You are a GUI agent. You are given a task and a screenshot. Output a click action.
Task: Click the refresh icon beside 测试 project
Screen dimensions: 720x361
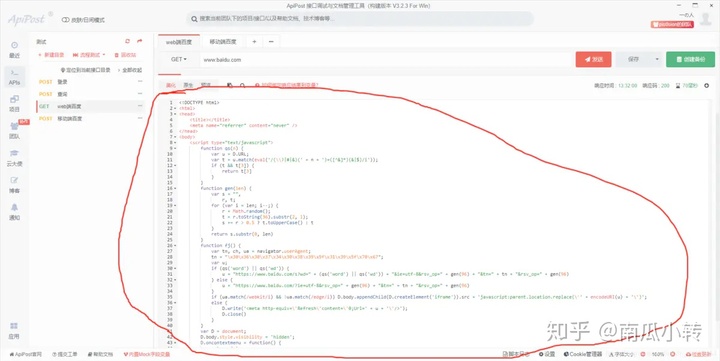click(x=127, y=41)
